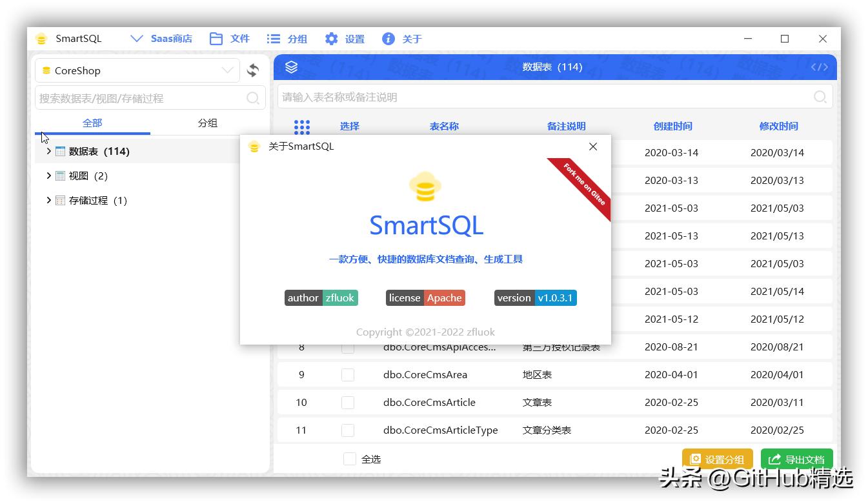Click the SmartSQL logo icon in the title bar
This screenshot has width=868, height=504.
(x=41, y=39)
